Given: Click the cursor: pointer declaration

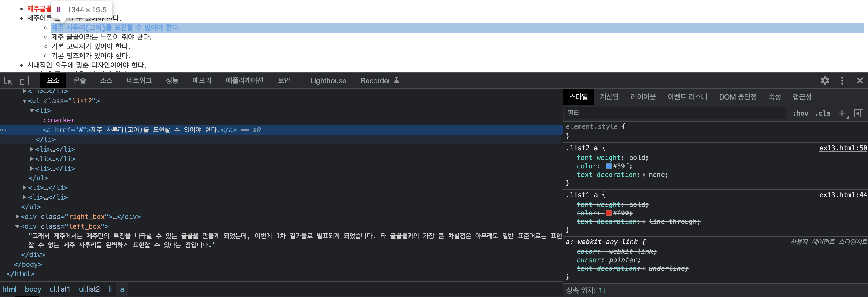Looking at the screenshot, I should (608, 260).
